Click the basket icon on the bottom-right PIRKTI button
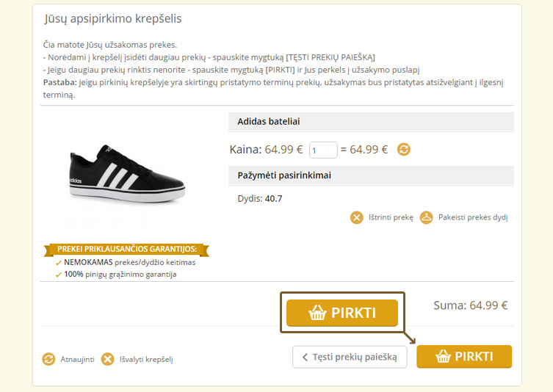This screenshot has width=553, height=392. tap(443, 357)
